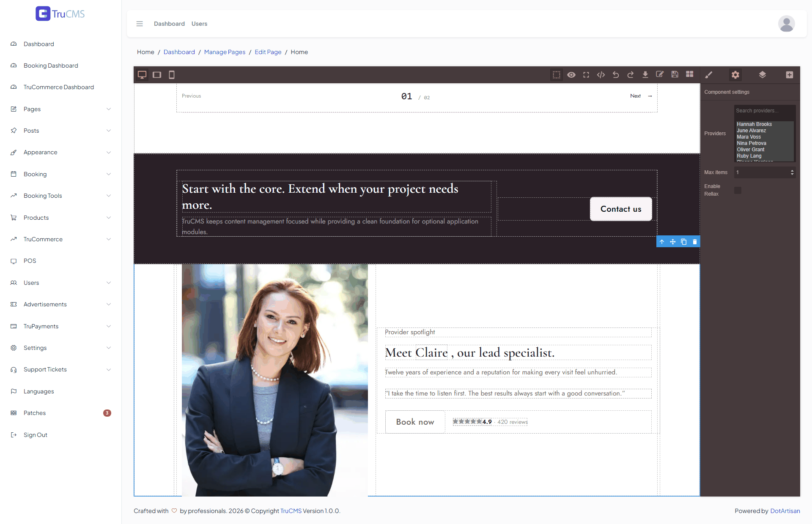Select Oliver Grant in providers list
Screen dimensions: 812x524
[765, 150]
